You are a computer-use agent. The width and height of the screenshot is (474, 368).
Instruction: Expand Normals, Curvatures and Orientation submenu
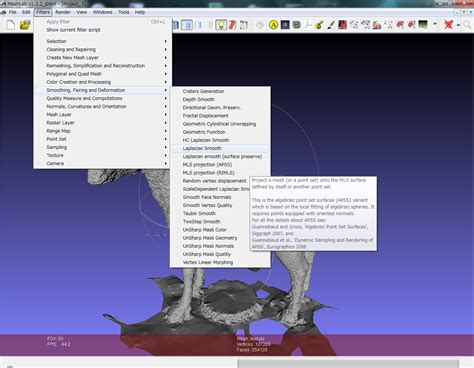click(x=103, y=106)
